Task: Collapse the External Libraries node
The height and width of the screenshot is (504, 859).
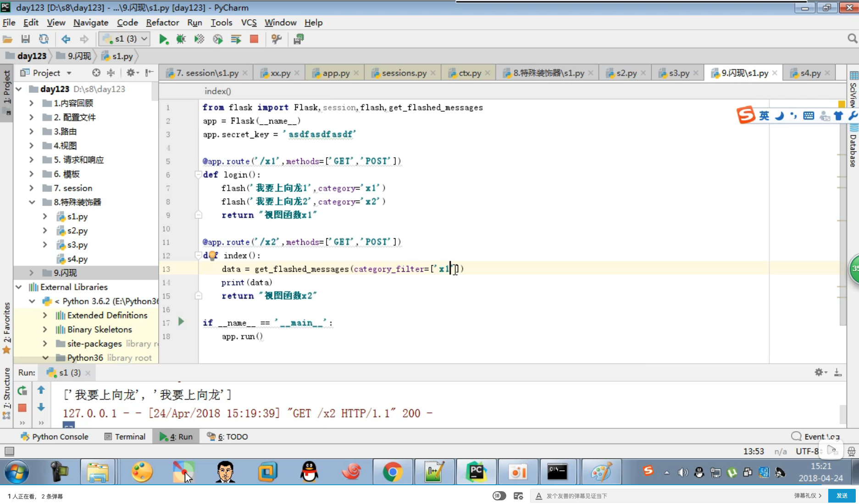Action: click(19, 287)
